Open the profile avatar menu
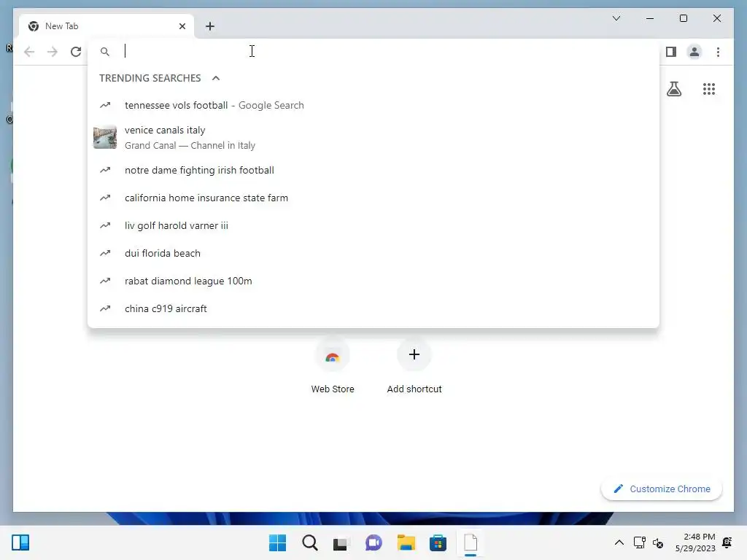 tap(694, 52)
